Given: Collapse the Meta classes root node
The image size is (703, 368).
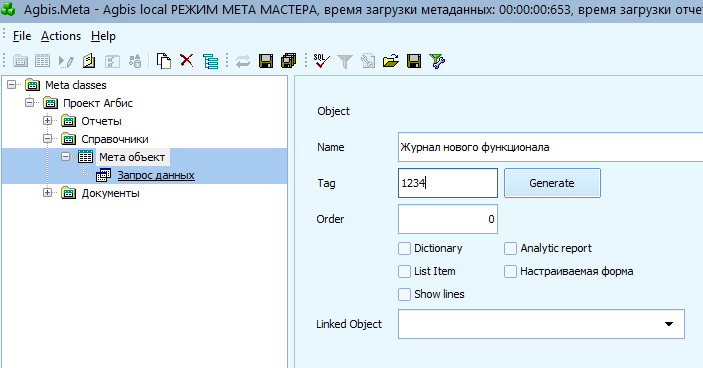Looking at the screenshot, I should pyautogui.click(x=12, y=84).
